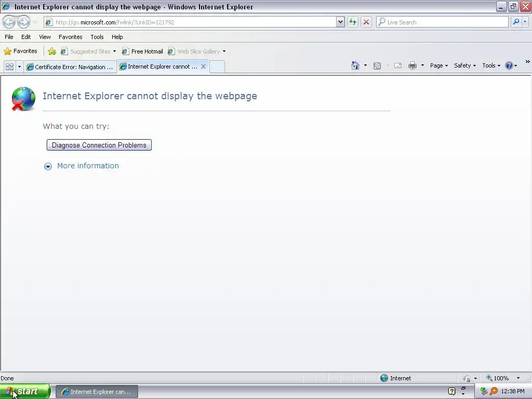Open the Free Hotmail favorites link
This screenshot has width=532, height=399.
tap(142, 51)
